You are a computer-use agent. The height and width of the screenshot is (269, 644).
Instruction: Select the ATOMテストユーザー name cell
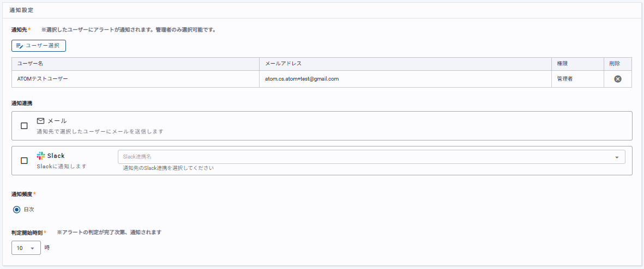(x=43, y=79)
